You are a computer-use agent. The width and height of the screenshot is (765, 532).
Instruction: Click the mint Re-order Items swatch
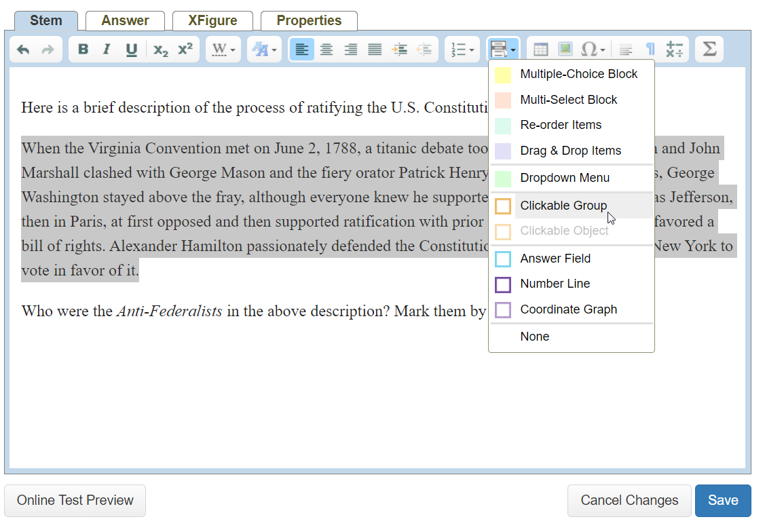coord(503,126)
